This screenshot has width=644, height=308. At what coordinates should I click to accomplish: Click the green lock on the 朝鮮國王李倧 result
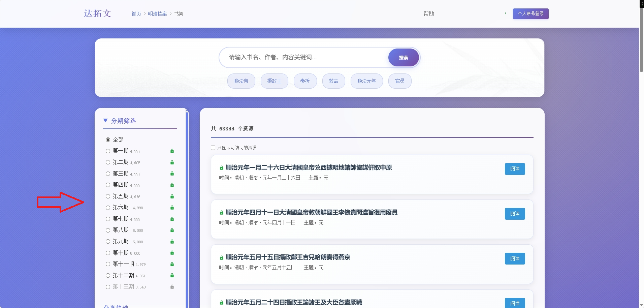click(221, 212)
